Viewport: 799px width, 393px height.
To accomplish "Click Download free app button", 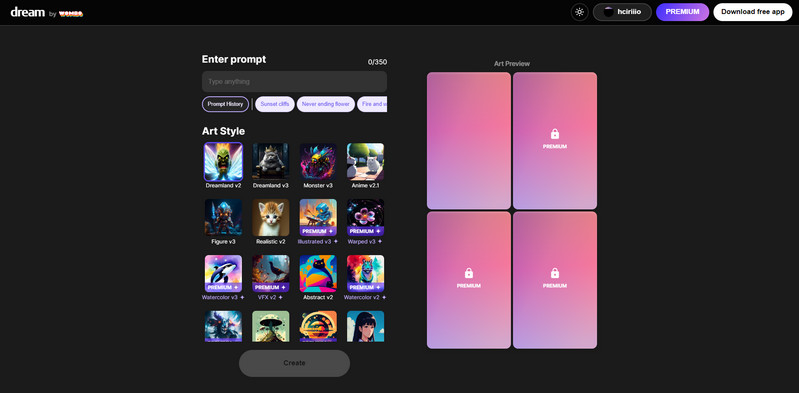I will 753,12.
